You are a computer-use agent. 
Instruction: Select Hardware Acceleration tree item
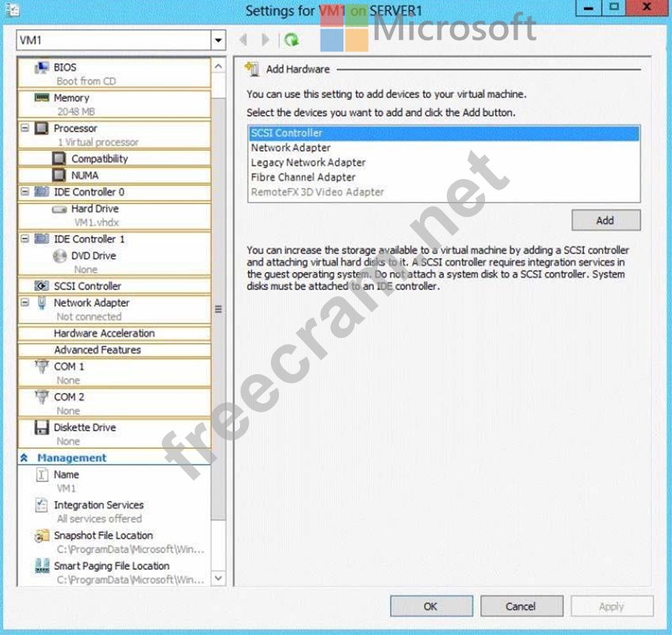[114, 333]
